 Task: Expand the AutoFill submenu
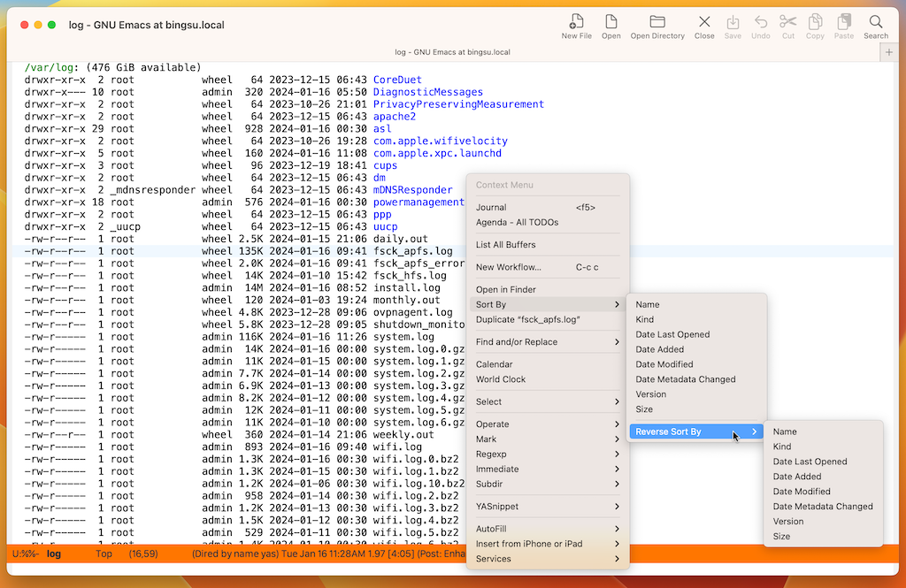click(x=547, y=529)
